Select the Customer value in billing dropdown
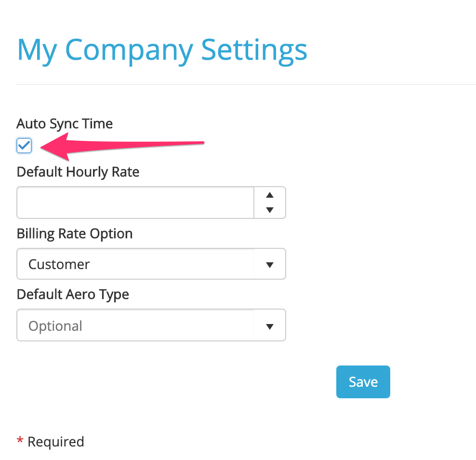The height and width of the screenshot is (460, 476). [x=59, y=264]
